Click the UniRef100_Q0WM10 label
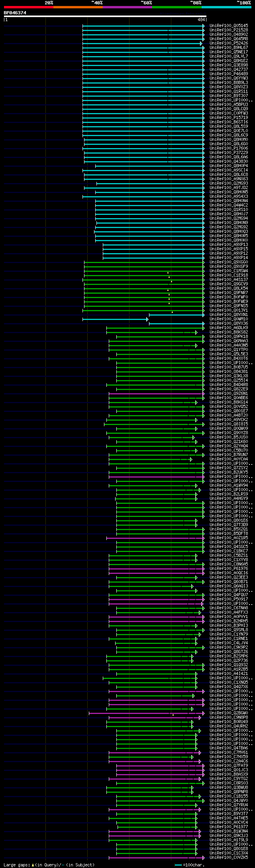255x868 pixels. click(229, 319)
